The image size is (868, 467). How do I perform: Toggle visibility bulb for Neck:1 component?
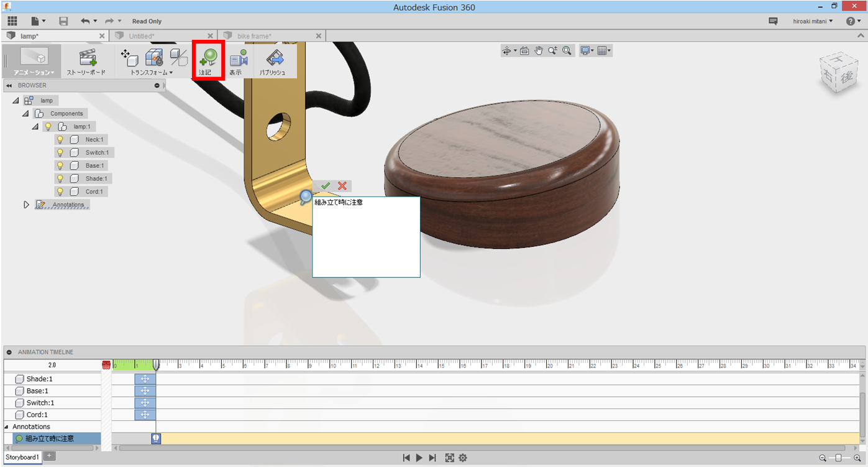click(x=60, y=139)
